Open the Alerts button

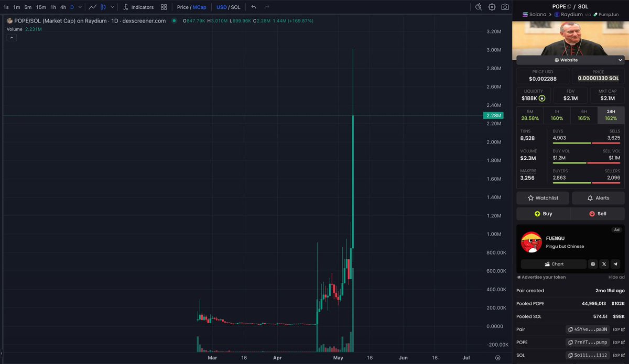coord(599,198)
